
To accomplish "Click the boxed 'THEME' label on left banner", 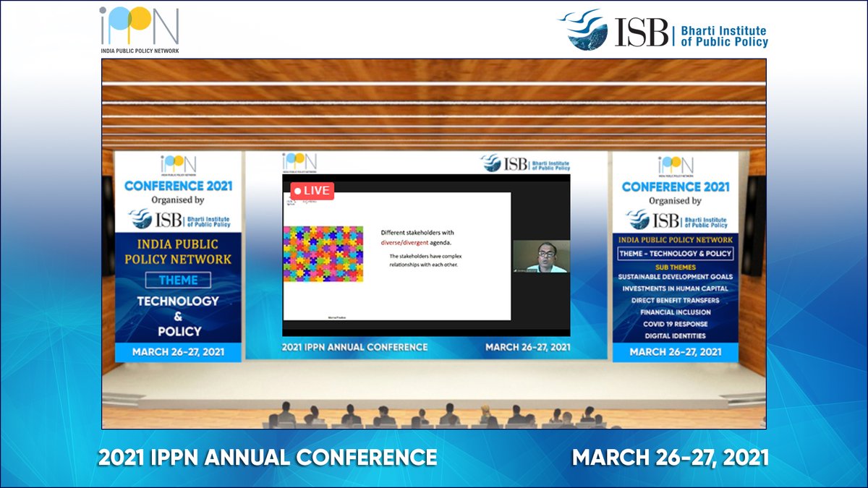I will [178, 280].
